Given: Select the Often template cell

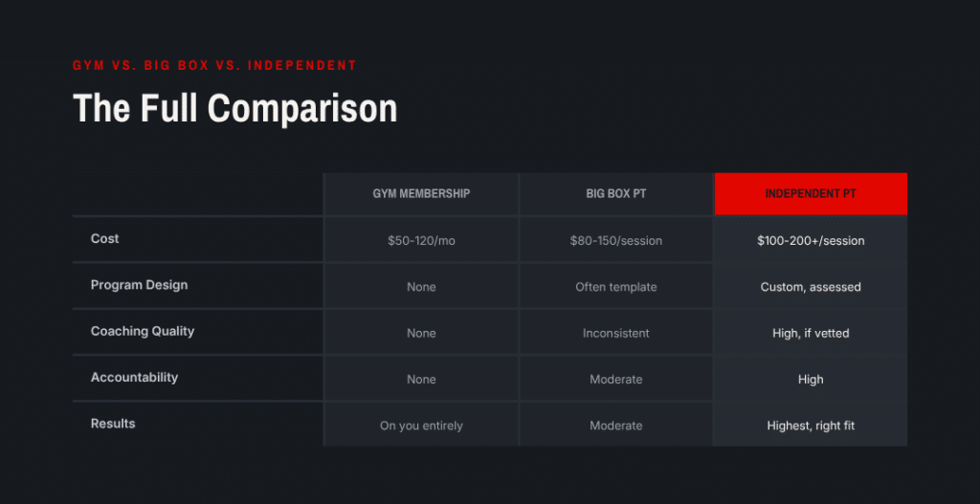Looking at the screenshot, I should pos(615,287).
